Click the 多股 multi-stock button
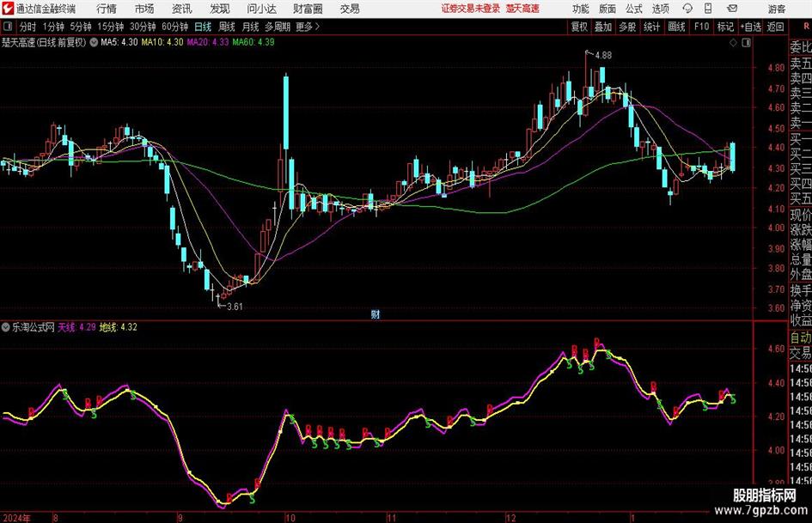 coord(627,27)
